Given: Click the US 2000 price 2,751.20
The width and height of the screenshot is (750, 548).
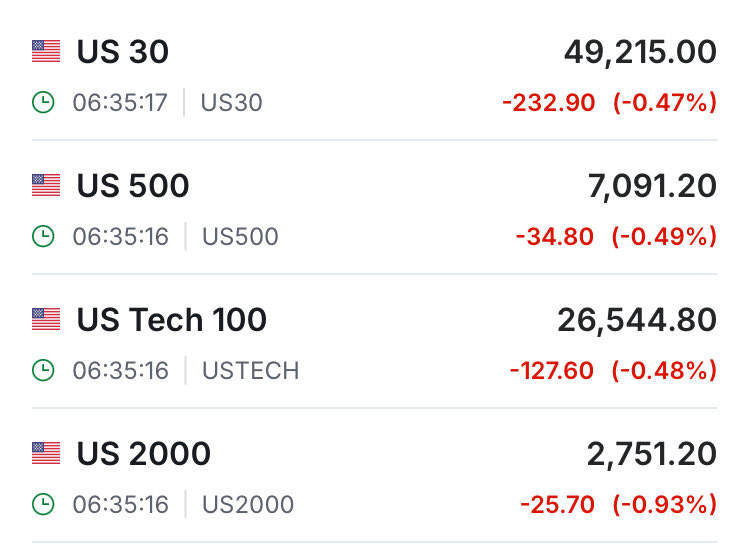Looking at the screenshot, I should click(x=651, y=454).
